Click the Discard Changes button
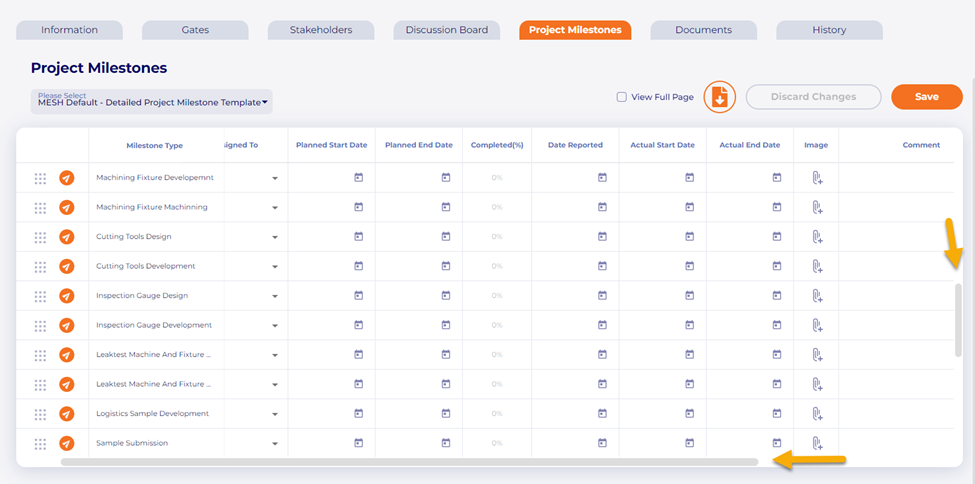975x484 pixels. [813, 97]
